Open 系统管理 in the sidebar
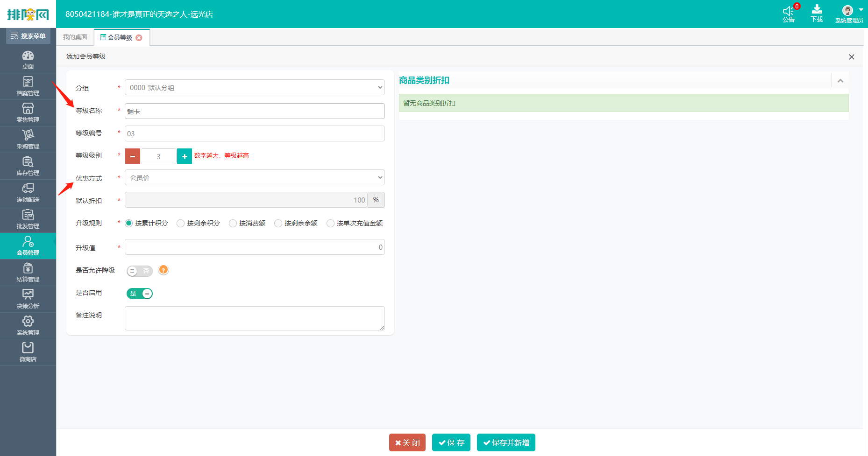 coord(28,326)
